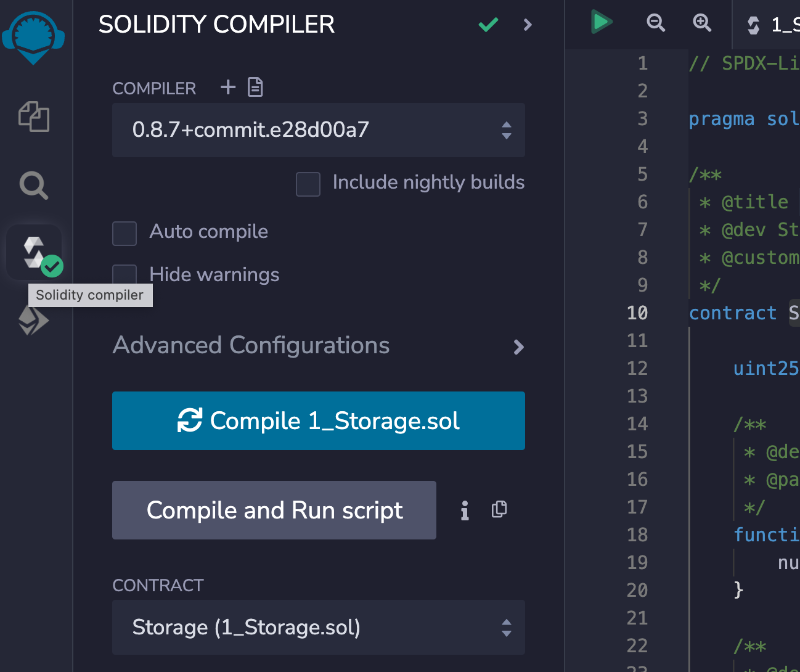Open Deploy & run transactions Ethereum icon
The height and width of the screenshot is (672, 800).
tap(34, 321)
